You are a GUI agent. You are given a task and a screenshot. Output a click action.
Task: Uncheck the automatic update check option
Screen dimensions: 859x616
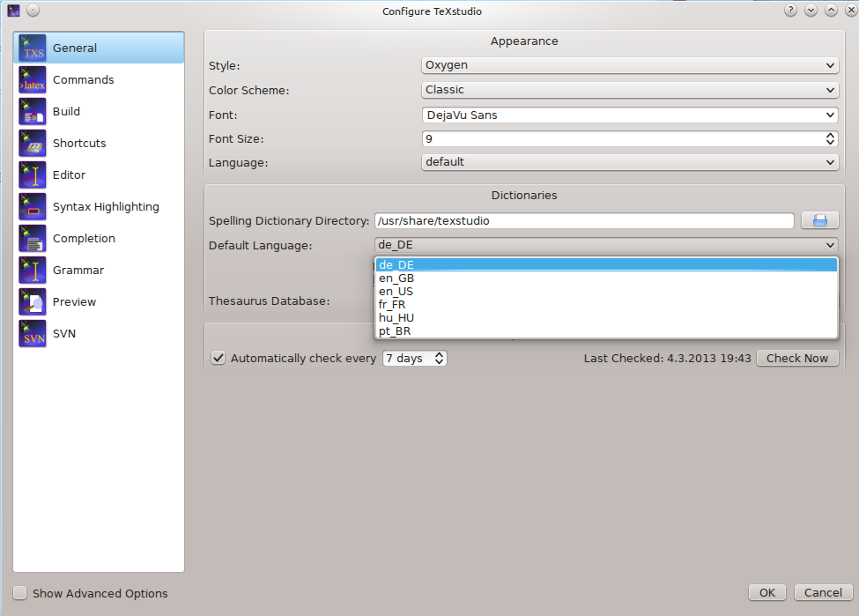click(218, 358)
